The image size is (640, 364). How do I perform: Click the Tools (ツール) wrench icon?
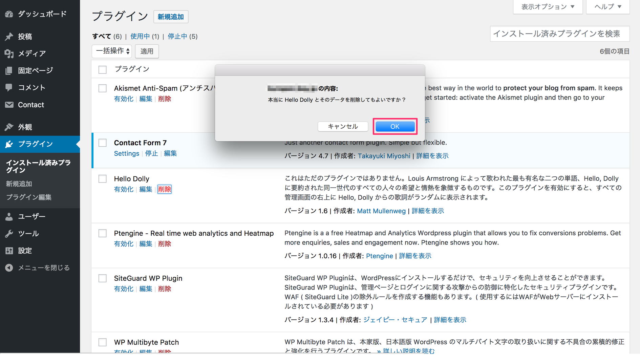coord(9,234)
